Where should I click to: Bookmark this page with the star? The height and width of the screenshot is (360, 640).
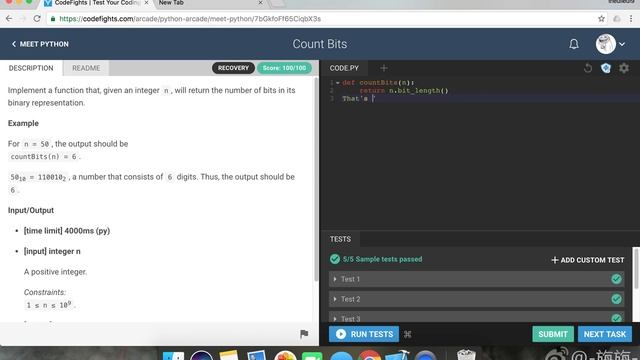(601, 19)
